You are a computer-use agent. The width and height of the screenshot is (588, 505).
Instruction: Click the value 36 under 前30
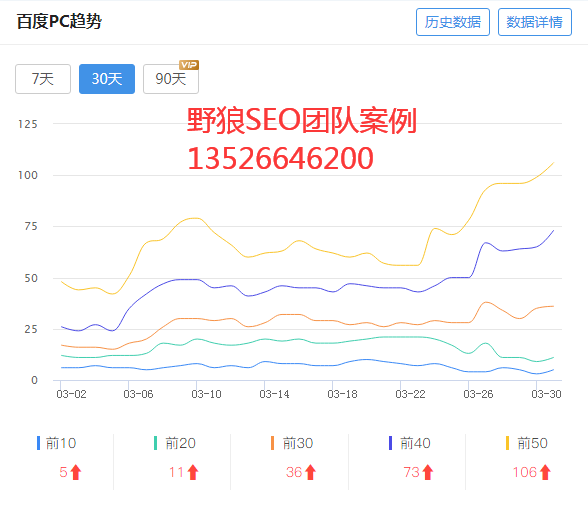[294, 472]
